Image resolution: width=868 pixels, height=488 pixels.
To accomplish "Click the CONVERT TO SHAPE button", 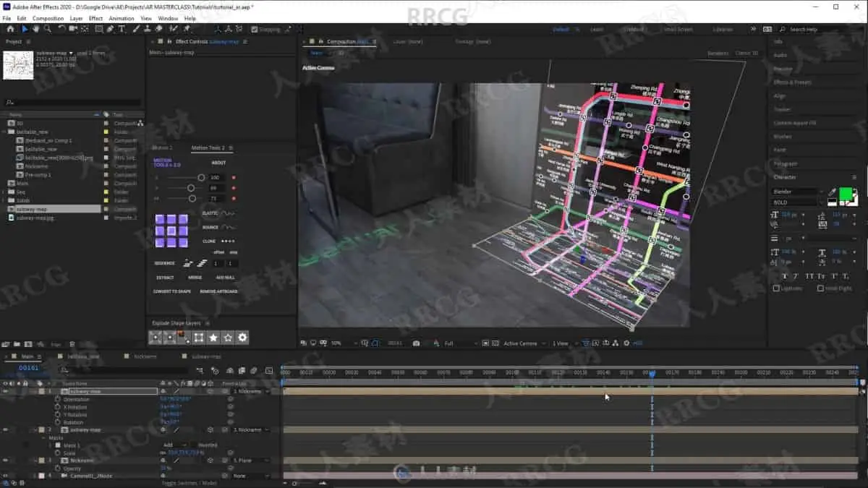I will (172, 291).
